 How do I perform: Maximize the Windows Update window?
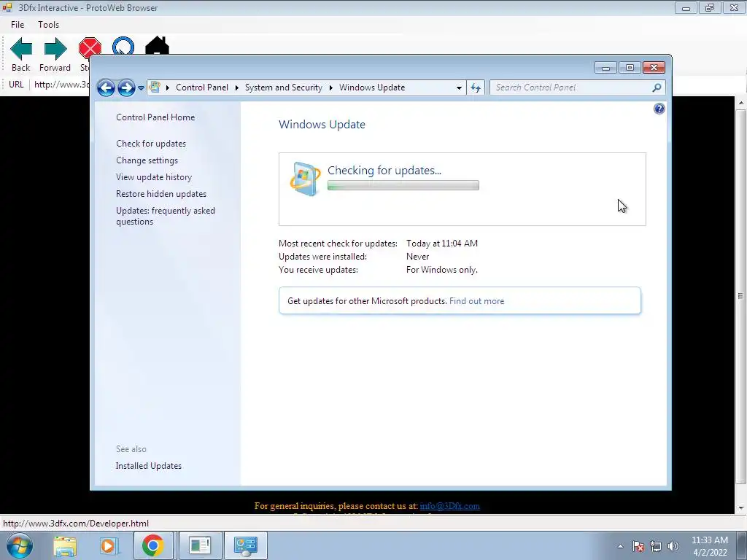tap(630, 68)
